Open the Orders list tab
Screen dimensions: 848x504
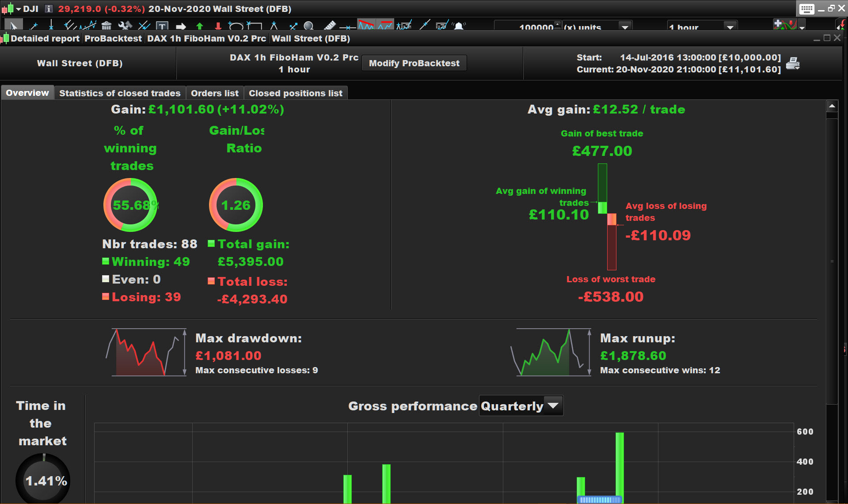click(x=215, y=93)
